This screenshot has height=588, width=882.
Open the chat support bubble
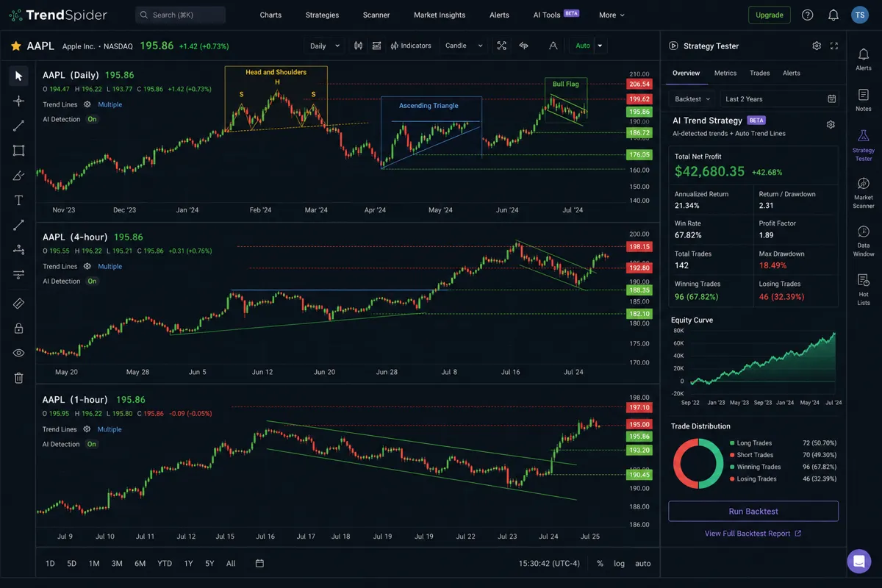click(x=858, y=561)
